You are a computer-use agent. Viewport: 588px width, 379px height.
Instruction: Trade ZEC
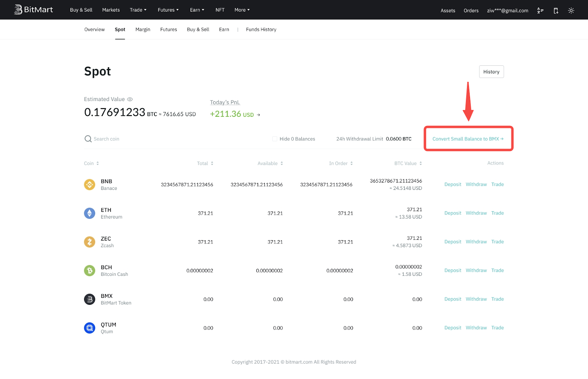click(498, 242)
